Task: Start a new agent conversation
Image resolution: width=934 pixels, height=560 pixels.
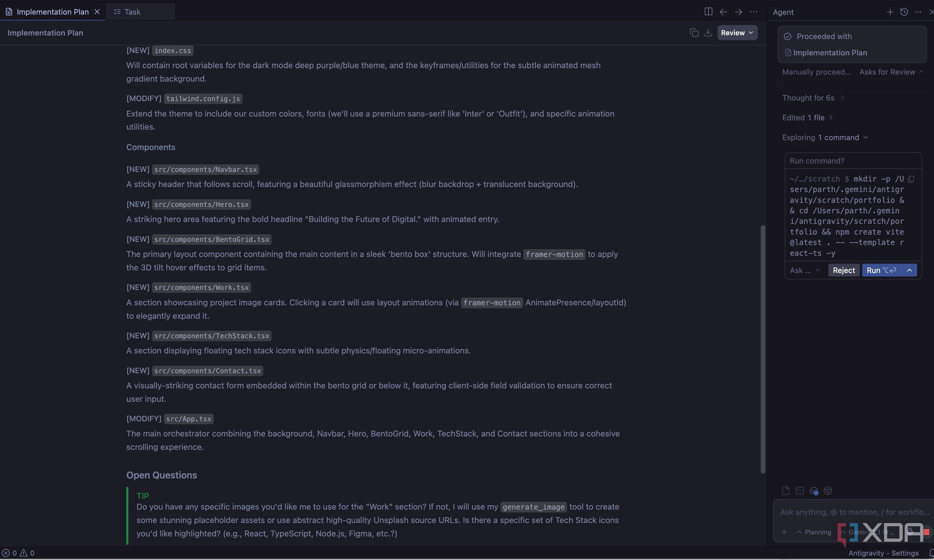Action: pos(890,12)
